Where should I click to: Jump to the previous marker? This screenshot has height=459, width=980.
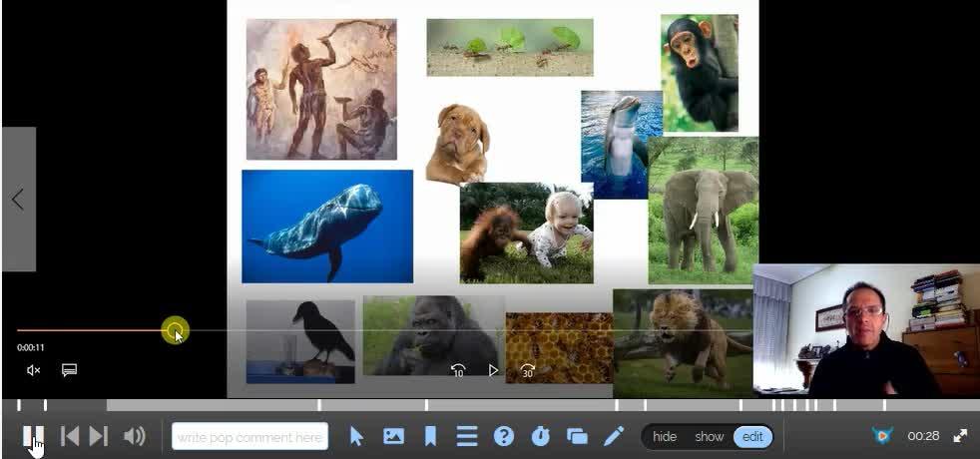point(70,436)
